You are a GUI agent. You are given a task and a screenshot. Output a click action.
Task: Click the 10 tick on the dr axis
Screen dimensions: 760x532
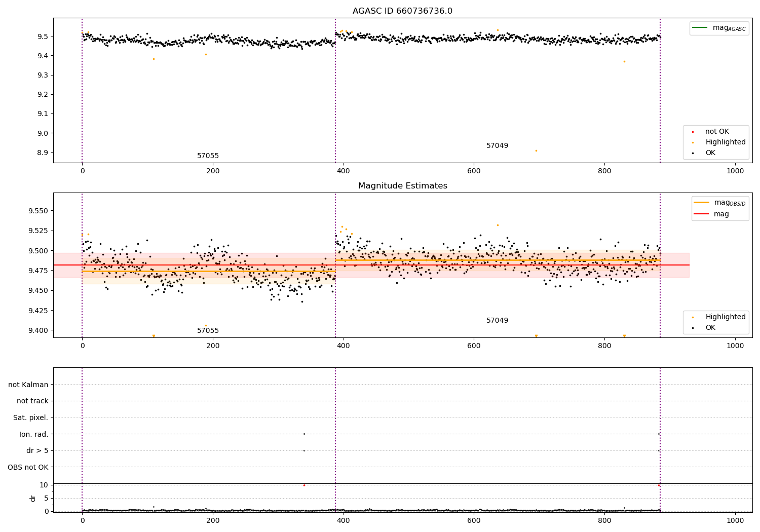44,485
